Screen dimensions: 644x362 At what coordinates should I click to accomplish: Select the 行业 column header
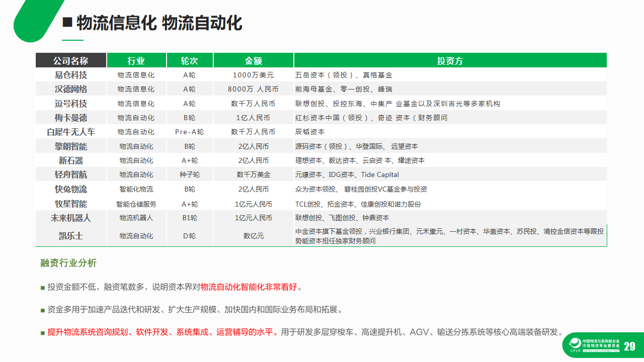(x=136, y=61)
